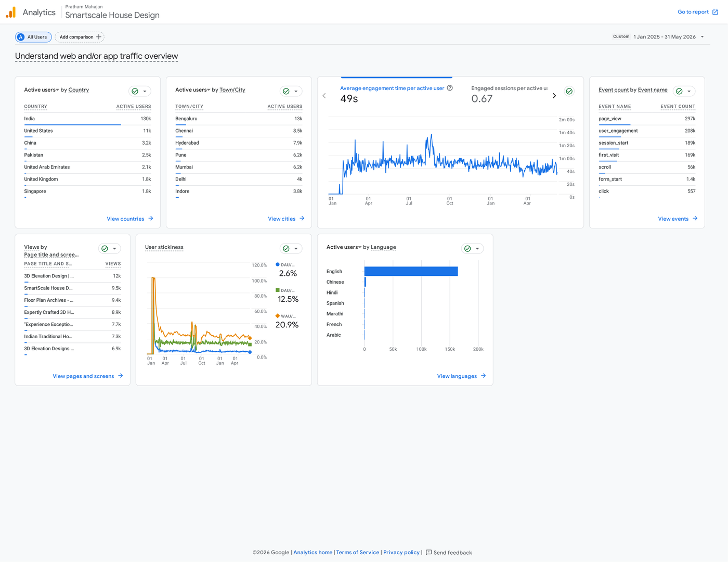The image size is (728, 562).
Task: Click the Custom date range 1 Jan 2025 - 31 May 2026
Action: coord(658,37)
